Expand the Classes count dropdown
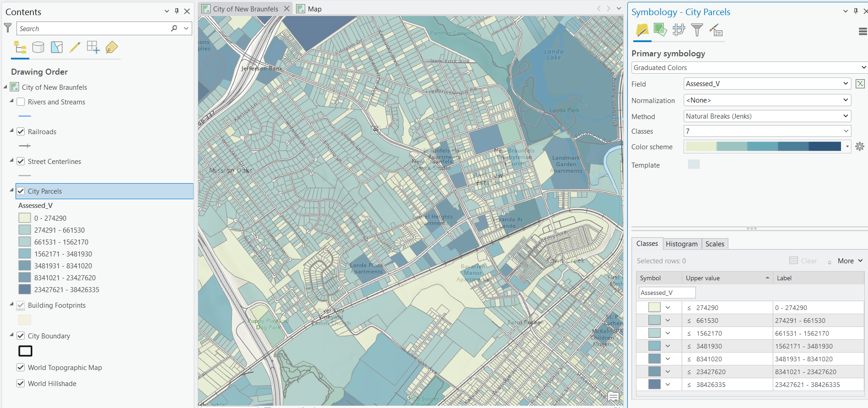 pos(767,131)
